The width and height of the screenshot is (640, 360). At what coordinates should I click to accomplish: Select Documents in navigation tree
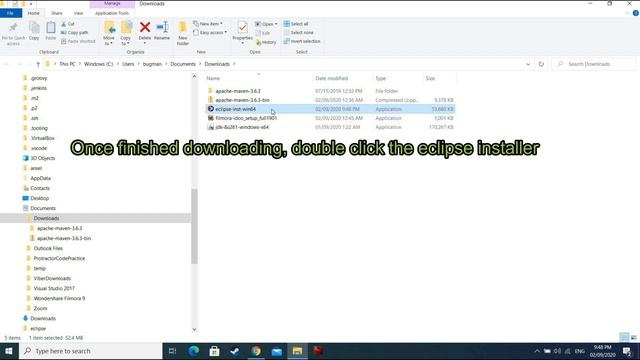42,208
